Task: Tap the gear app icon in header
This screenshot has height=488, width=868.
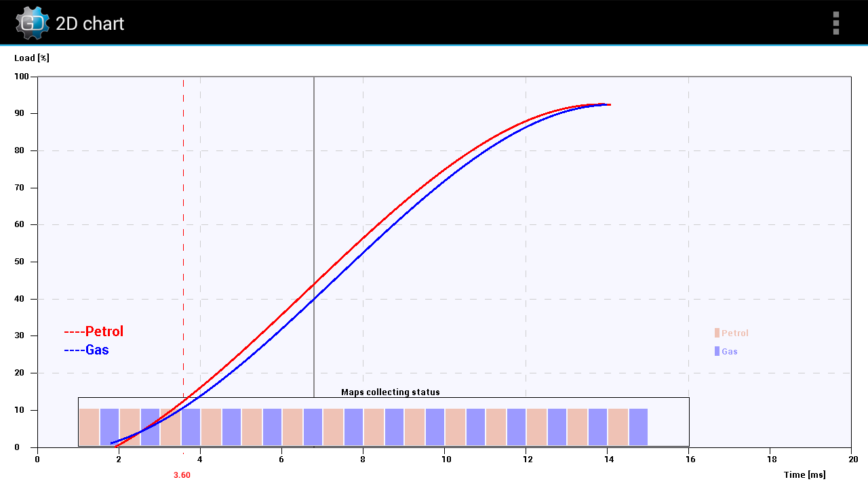Action: (32, 23)
